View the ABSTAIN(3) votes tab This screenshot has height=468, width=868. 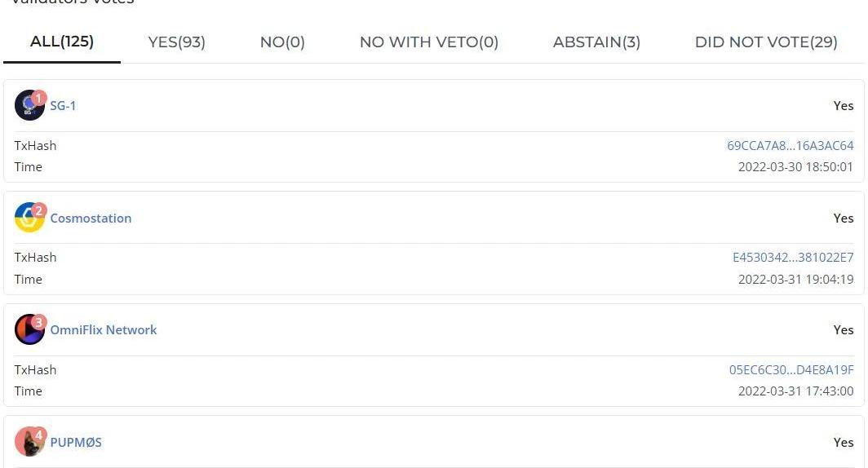(x=596, y=42)
